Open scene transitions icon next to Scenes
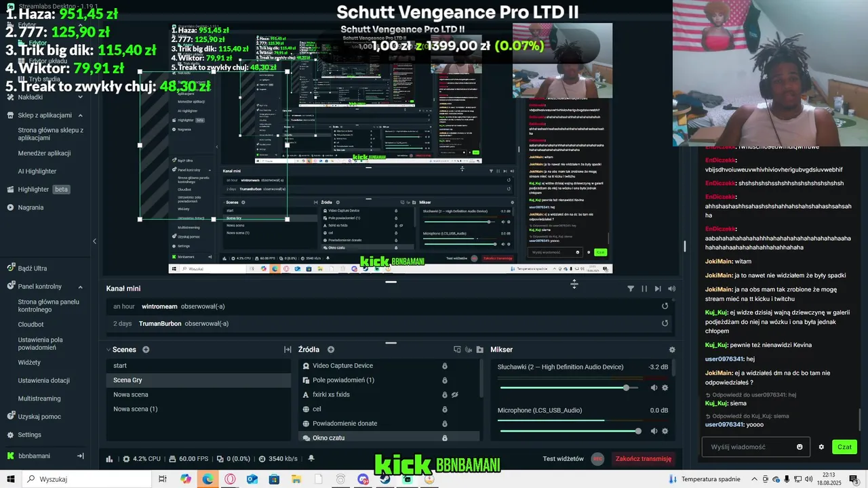868x488 pixels. pos(288,350)
